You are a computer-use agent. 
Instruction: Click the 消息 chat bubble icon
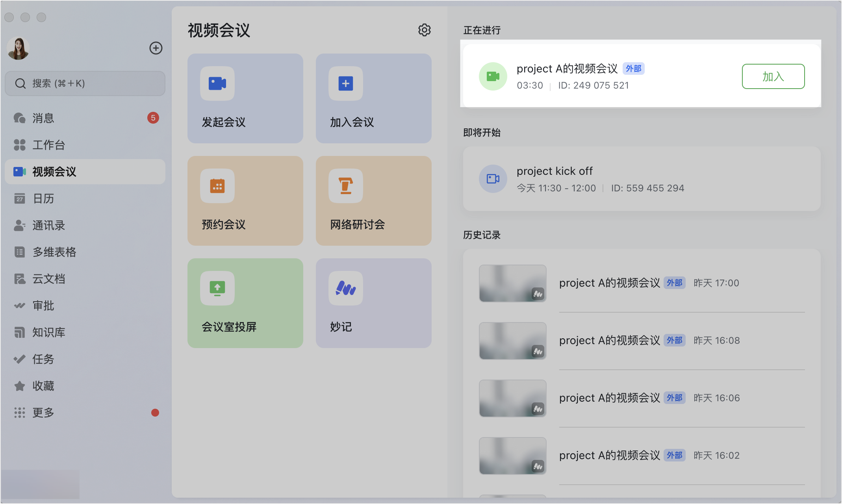pos(19,118)
